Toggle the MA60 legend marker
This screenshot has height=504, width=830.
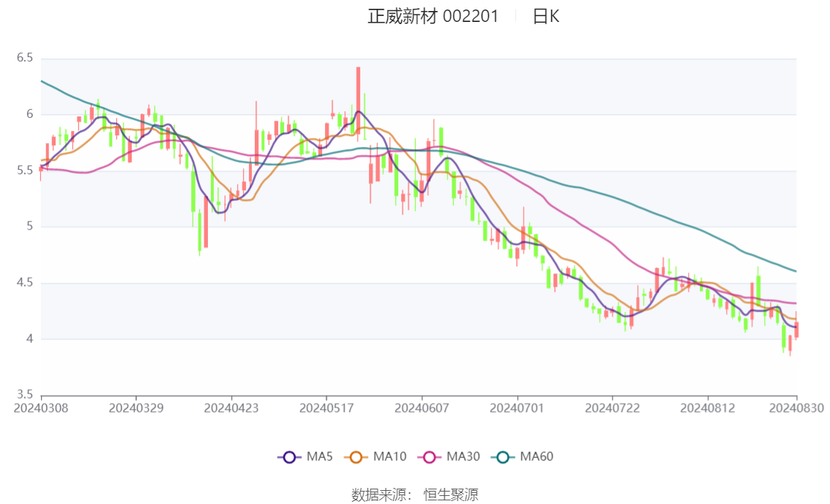coord(503,457)
